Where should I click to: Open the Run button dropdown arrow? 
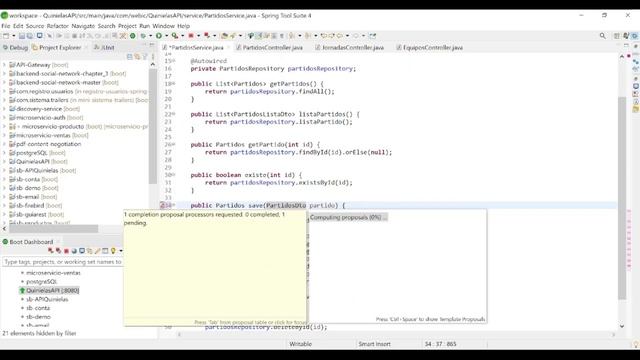[167, 36]
